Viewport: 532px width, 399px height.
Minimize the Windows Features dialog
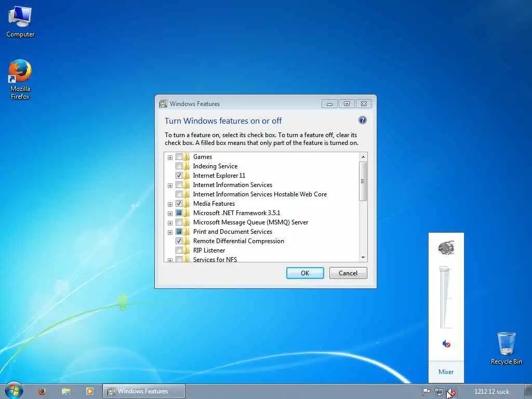click(329, 104)
